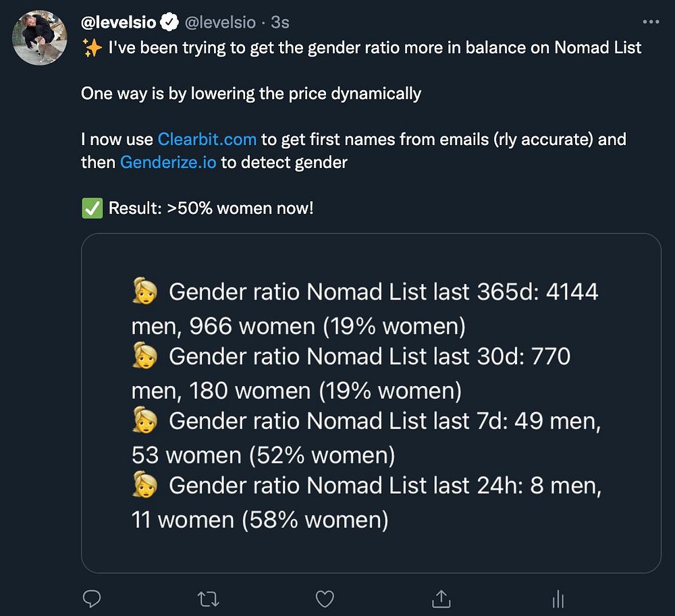Click the woman emoji on the 24h line

click(144, 486)
